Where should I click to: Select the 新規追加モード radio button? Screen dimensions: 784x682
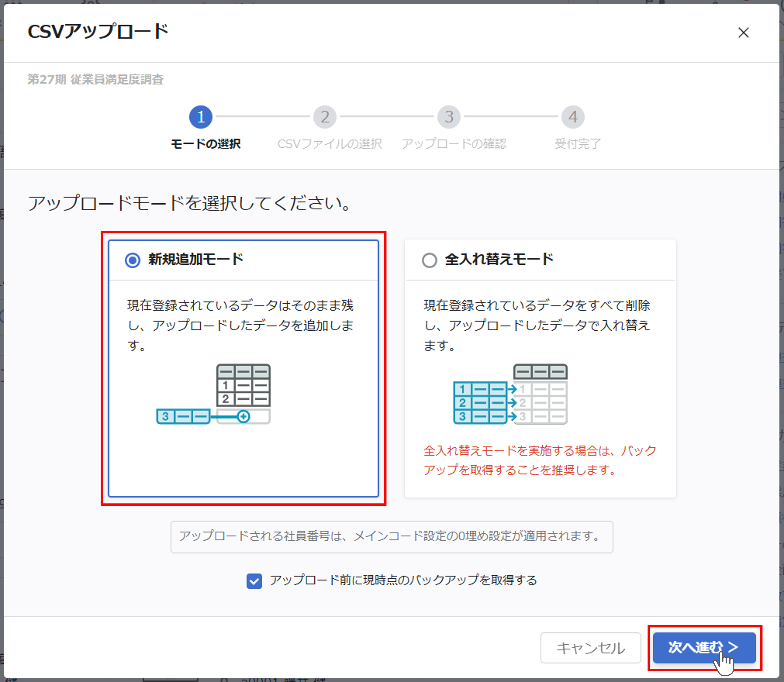tap(133, 260)
